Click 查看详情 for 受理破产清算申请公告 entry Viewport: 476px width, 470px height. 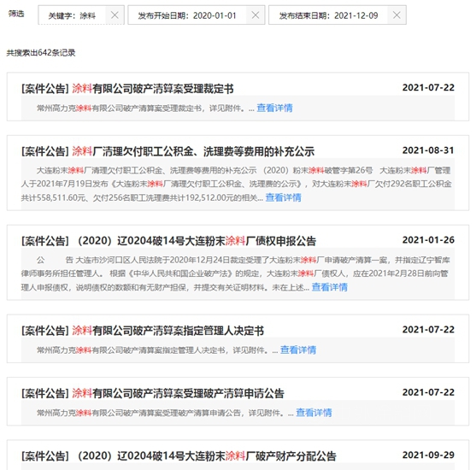(314, 413)
